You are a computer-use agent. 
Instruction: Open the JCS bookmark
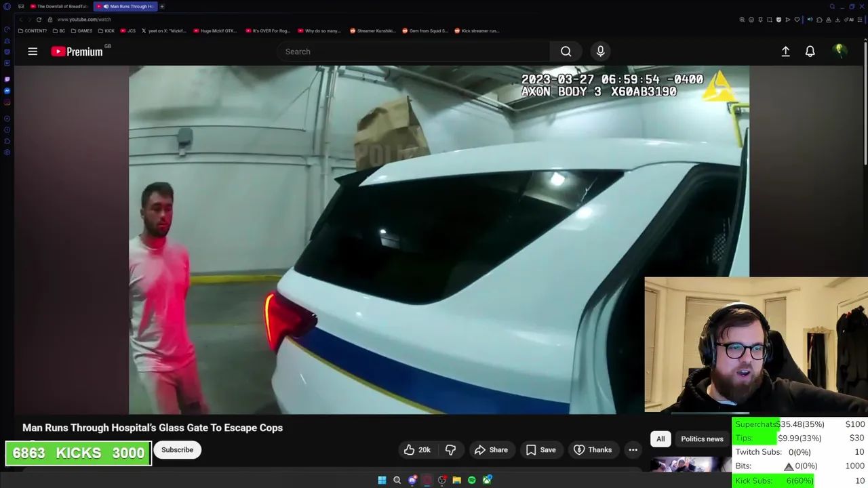tap(128, 30)
